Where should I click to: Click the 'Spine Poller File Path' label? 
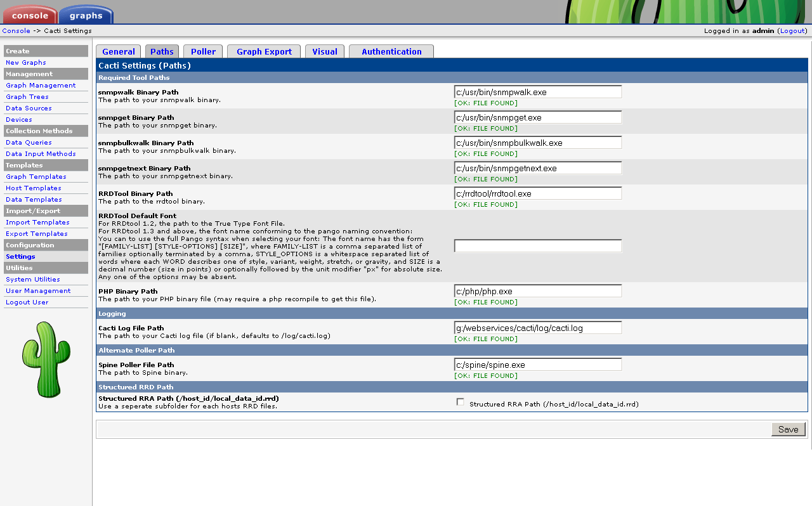(136, 365)
